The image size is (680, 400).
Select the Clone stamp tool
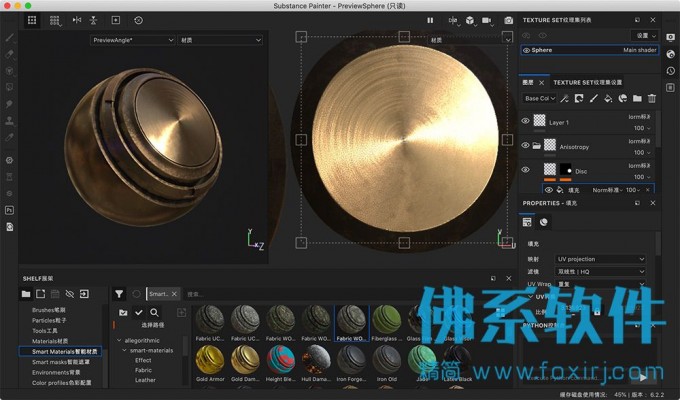tap(10, 121)
